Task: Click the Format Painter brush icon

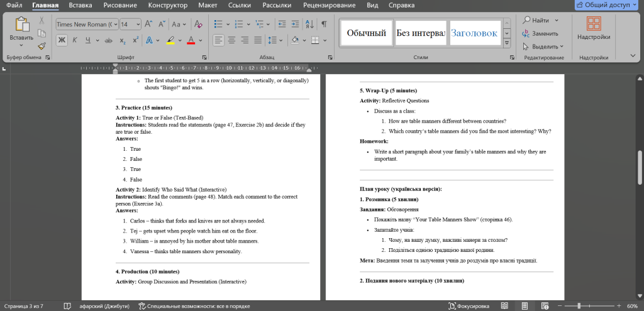Action: pyautogui.click(x=42, y=46)
